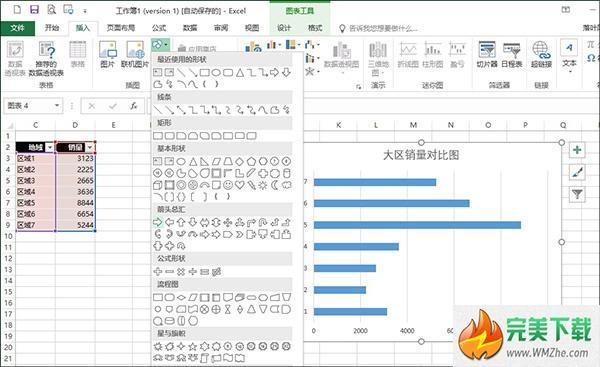Go to the 数据 data tab
The width and height of the screenshot is (600, 367).
point(190,28)
